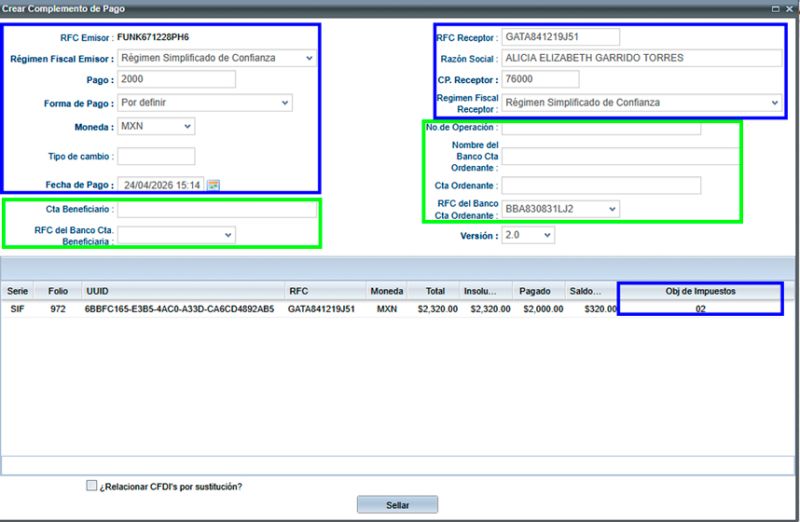Click the No. de Operación field
Viewport: 800px width, 522px height.
click(x=600, y=128)
